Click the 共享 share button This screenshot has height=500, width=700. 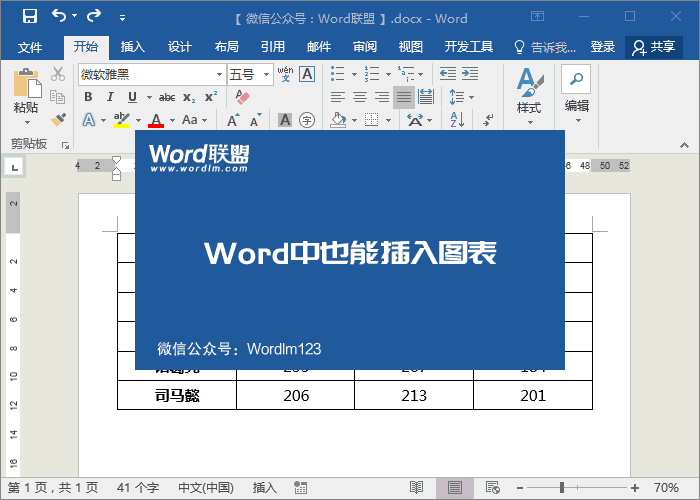tap(654, 47)
